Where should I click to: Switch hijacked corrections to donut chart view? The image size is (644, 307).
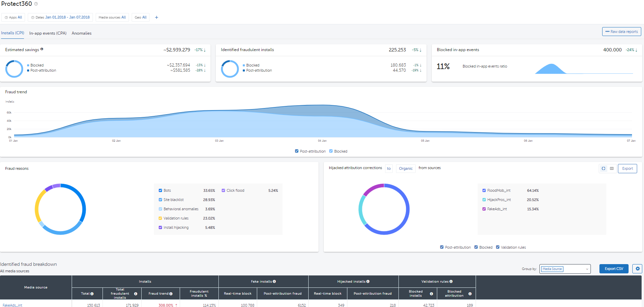coord(604,168)
